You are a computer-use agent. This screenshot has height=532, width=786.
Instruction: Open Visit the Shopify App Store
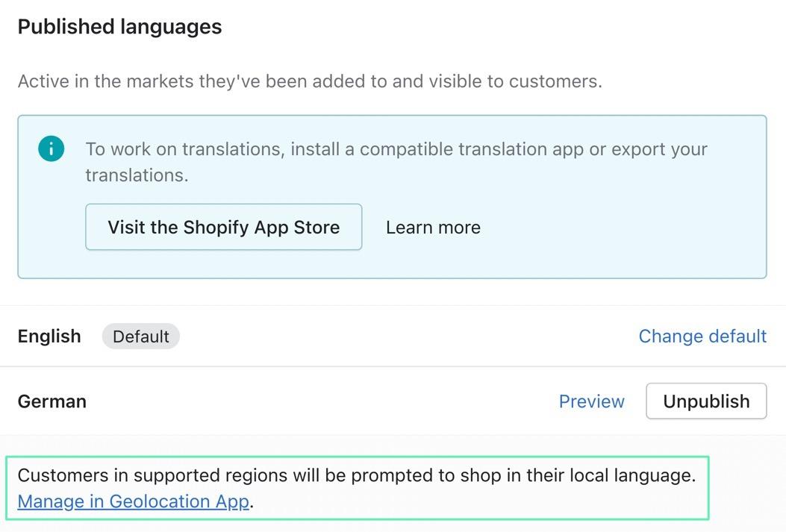tap(223, 228)
